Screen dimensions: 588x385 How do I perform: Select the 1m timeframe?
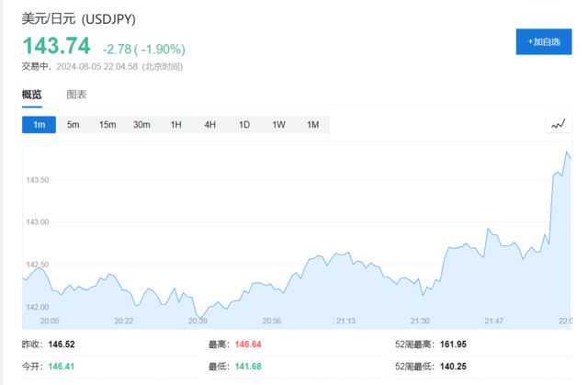(x=39, y=124)
